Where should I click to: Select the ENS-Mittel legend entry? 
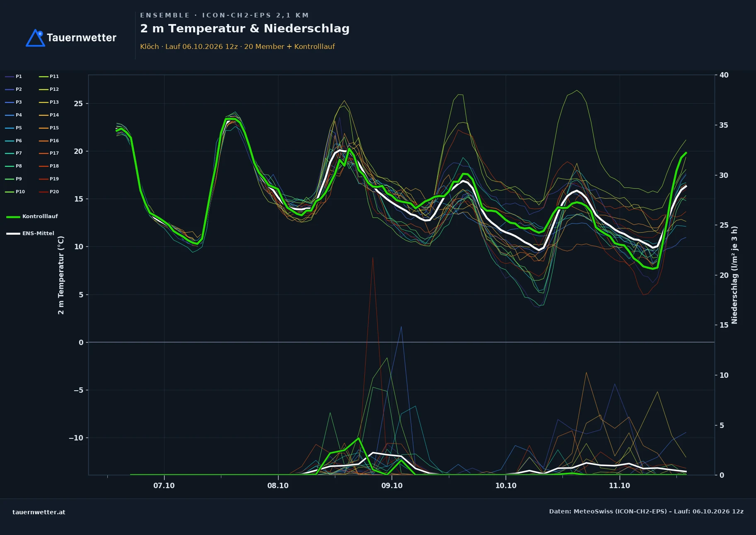pos(30,233)
